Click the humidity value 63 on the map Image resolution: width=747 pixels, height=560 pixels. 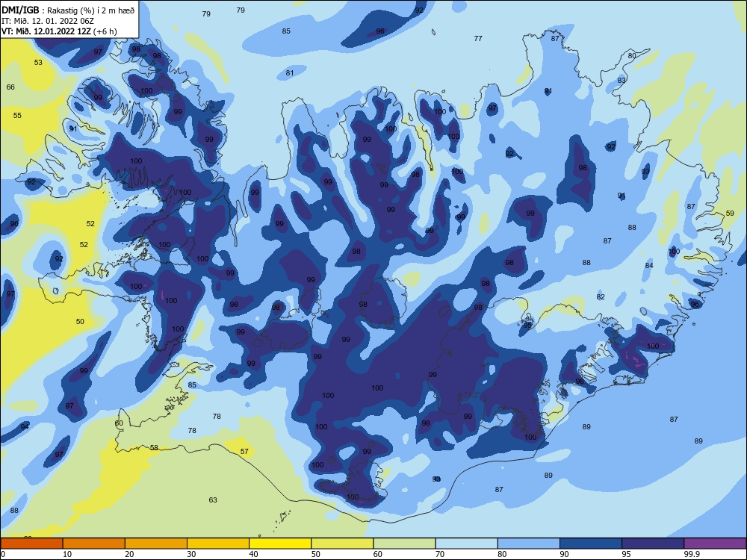point(213,500)
